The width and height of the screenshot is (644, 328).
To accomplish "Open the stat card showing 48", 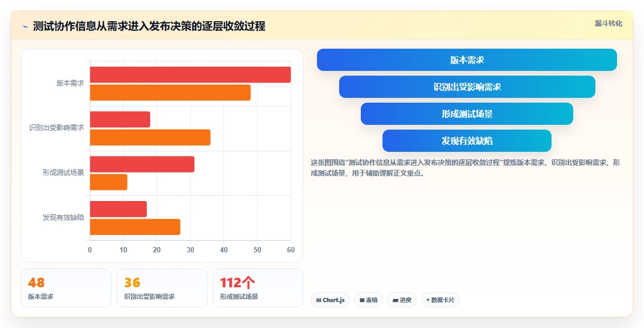I will (x=66, y=288).
